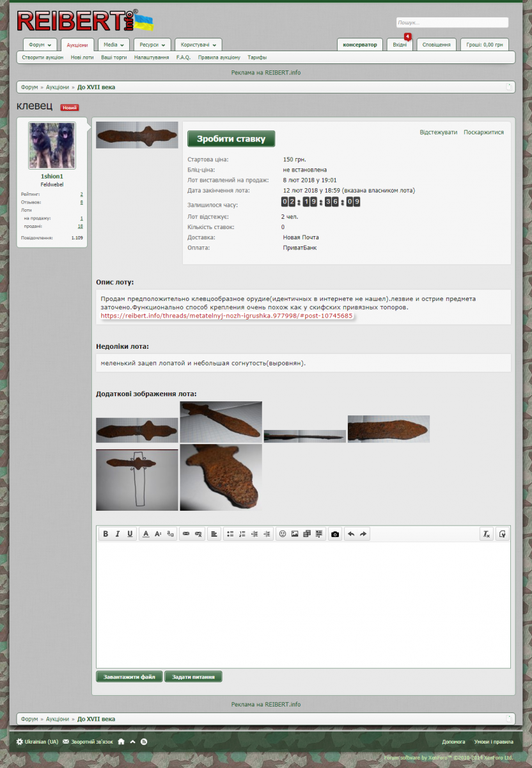Open Допомога link in footer
The image size is (532, 768).
[453, 742]
